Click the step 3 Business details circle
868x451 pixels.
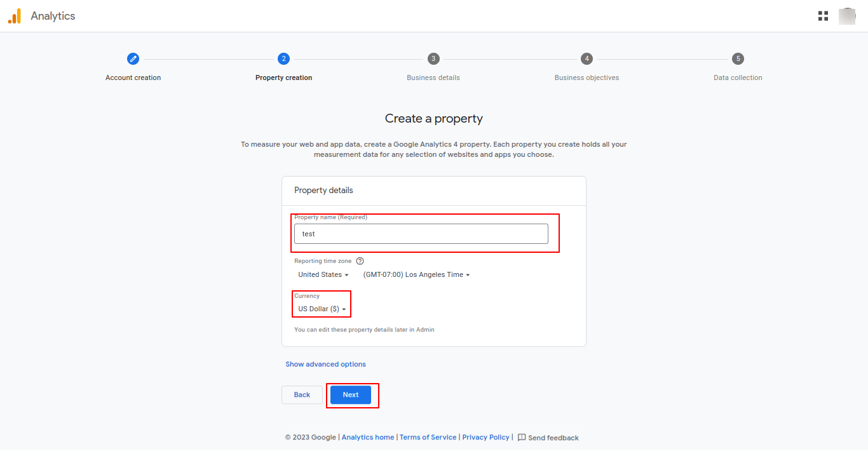[433, 58]
